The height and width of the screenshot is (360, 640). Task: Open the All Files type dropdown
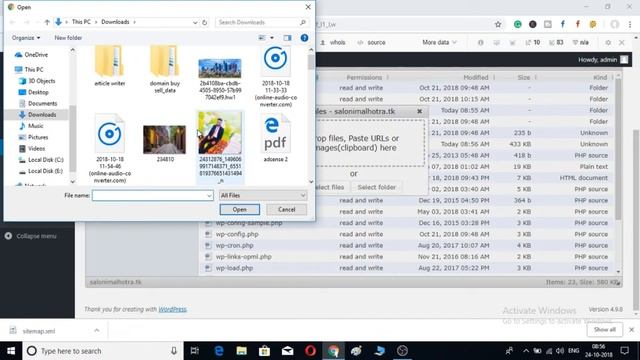(x=263, y=196)
